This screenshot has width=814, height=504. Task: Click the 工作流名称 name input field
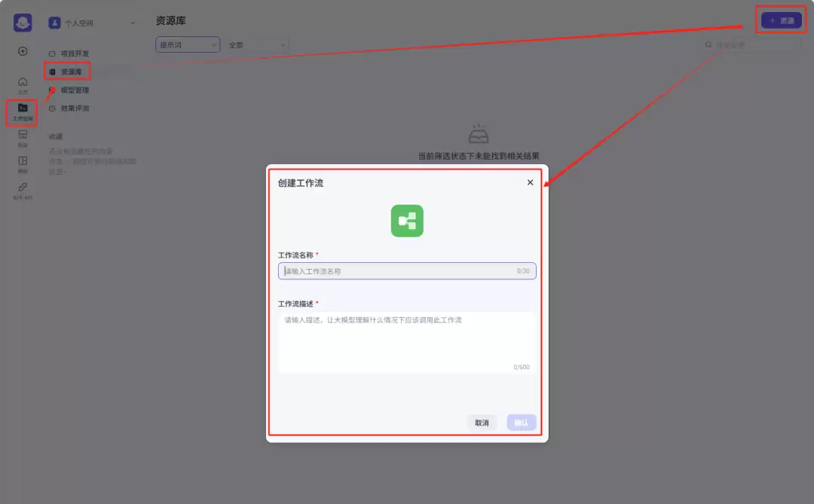pyautogui.click(x=407, y=270)
